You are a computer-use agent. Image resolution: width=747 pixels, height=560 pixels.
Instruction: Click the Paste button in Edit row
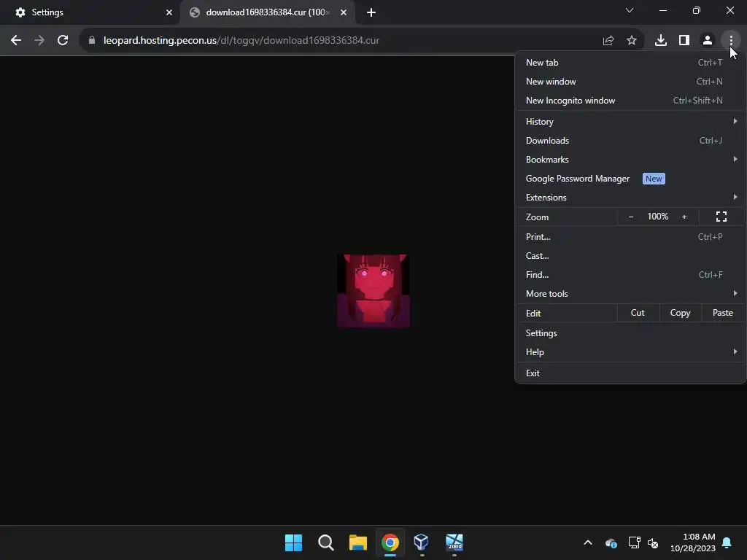[x=723, y=313]
